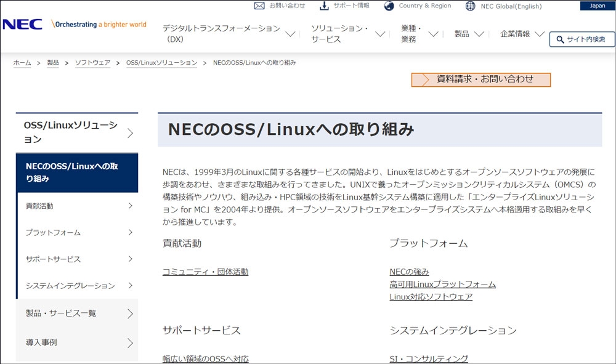The width and height of the screenshot is (616, 364).
Task: Expand デジタルトランスフォーメーション(DX) menu chevron
Action: pos(290,34)
